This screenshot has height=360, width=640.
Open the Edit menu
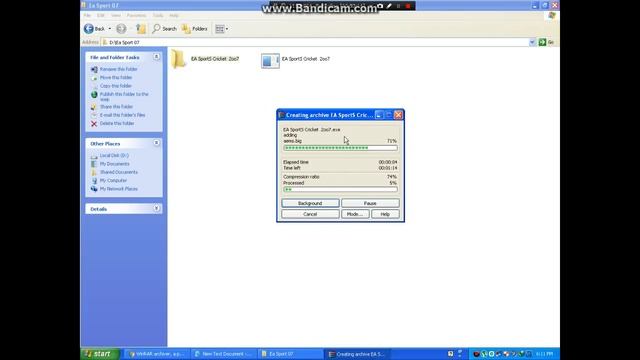tap(101, 16)
